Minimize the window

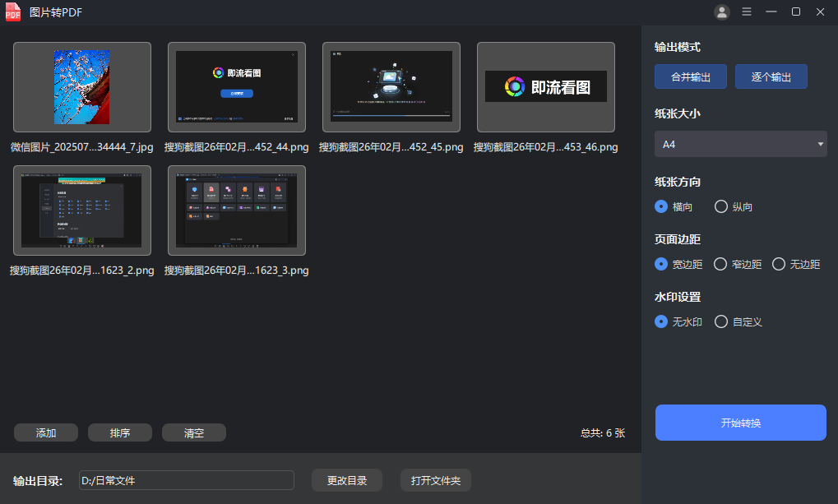coord(771,12)
